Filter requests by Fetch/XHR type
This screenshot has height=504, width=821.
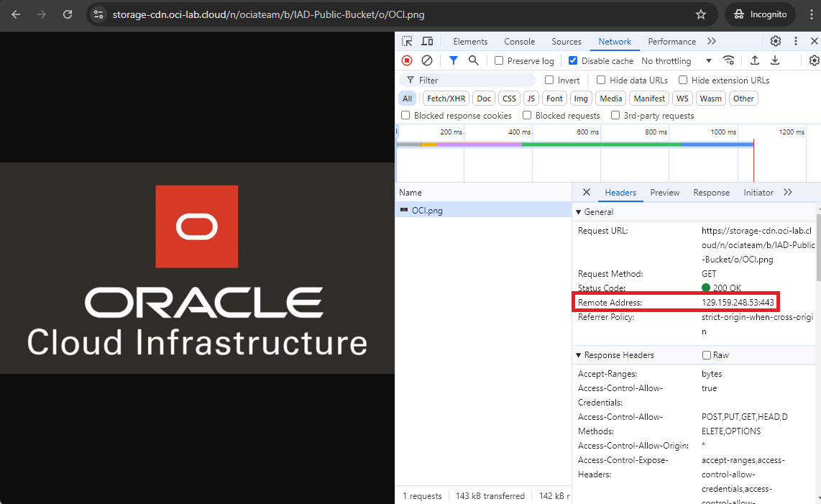(446, 98)
